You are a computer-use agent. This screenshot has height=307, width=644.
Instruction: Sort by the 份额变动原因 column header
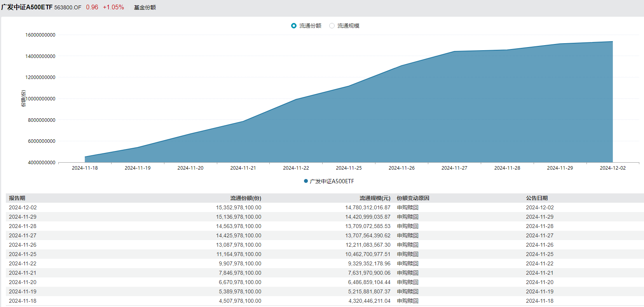[x=413, y=198]
